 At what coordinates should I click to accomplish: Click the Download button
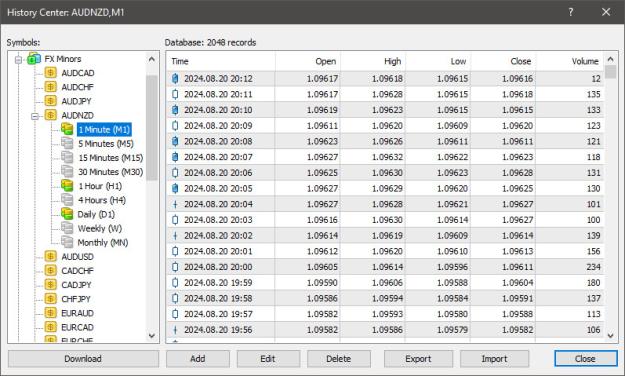pyautogui.click(x=83, y=358)
